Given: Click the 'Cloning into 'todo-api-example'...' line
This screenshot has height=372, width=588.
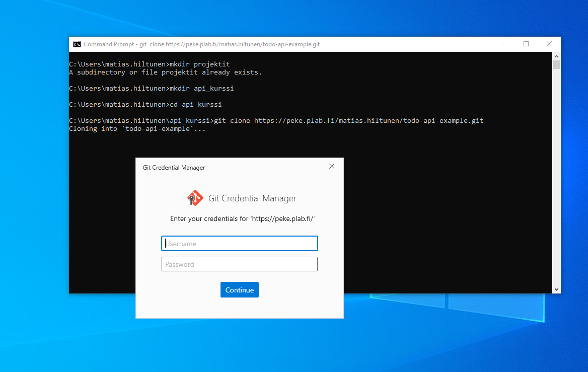Looking at the screenshot, I should pyautogui.click(x=137, y=129).
